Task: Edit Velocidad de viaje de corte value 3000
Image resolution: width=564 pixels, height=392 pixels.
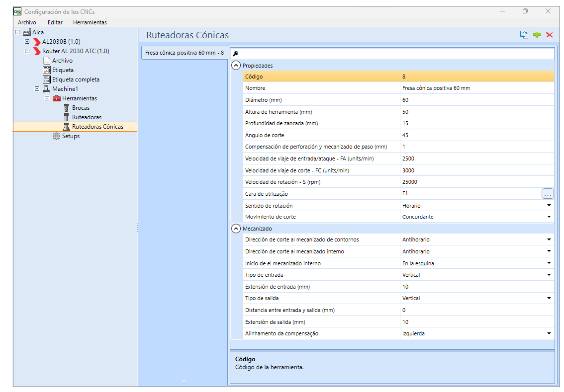Action: [477, 170]
